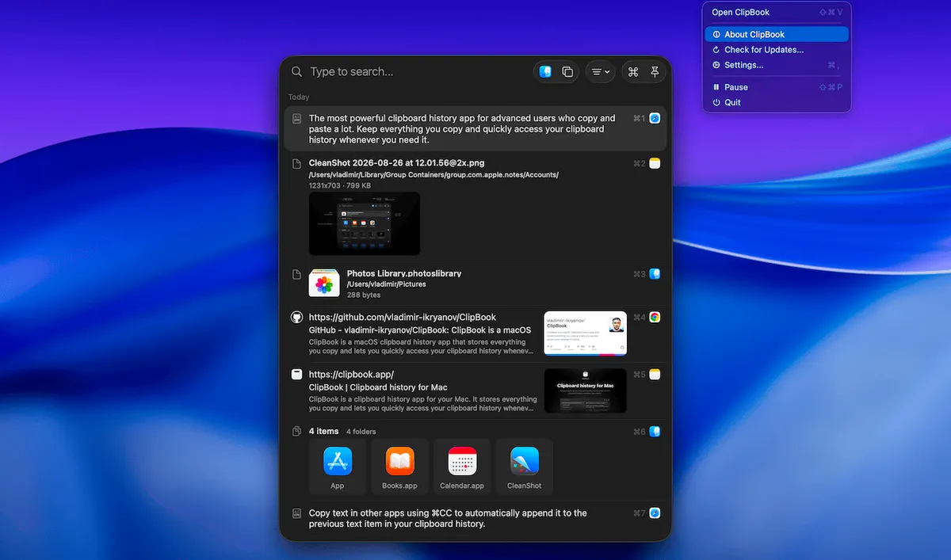Click the Finder source icon beside ⌘6
The image size is (951, 560).
coord(655,432)
